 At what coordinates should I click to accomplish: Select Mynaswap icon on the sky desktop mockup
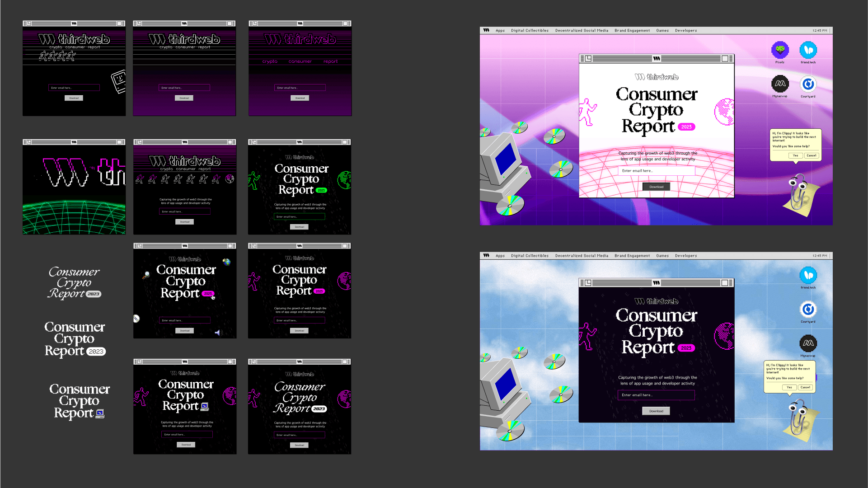coord(808,343)
